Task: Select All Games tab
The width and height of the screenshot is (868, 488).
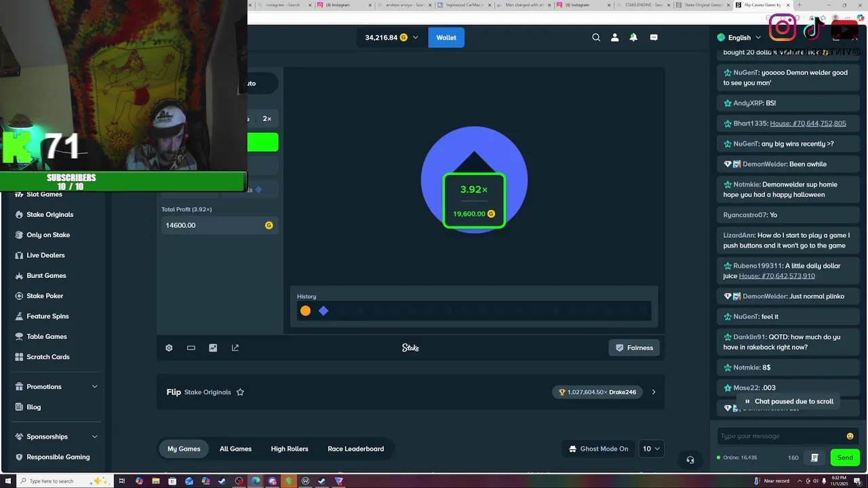Action: 235,449
